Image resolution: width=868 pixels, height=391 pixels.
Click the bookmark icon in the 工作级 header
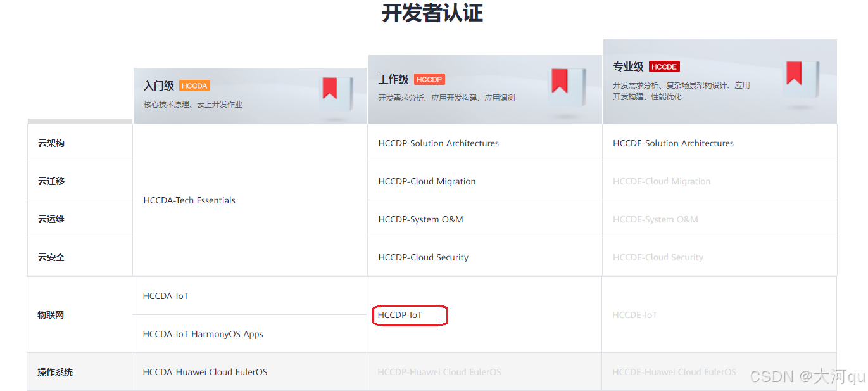(x=559, y=81)
